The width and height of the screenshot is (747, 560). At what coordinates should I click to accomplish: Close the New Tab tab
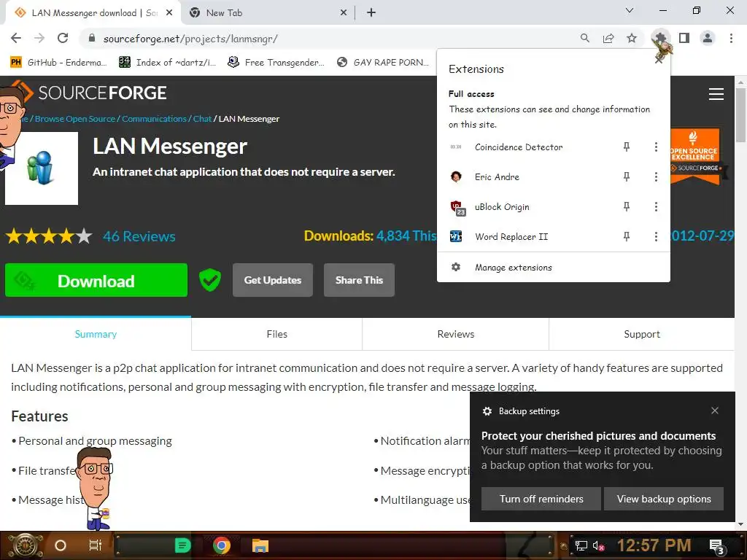pyautogui.click(x=344, y=13)
